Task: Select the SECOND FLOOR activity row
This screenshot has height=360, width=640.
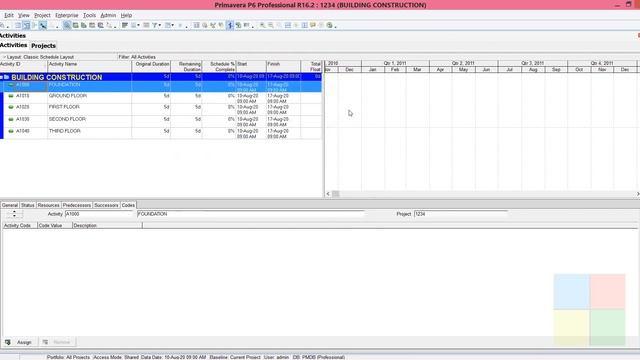Action: tap(162, 122)
